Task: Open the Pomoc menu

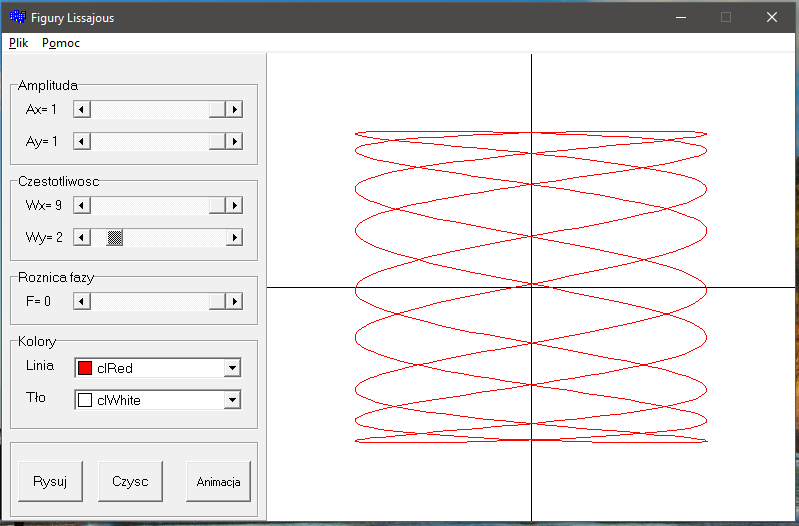Action: point(61,43)
